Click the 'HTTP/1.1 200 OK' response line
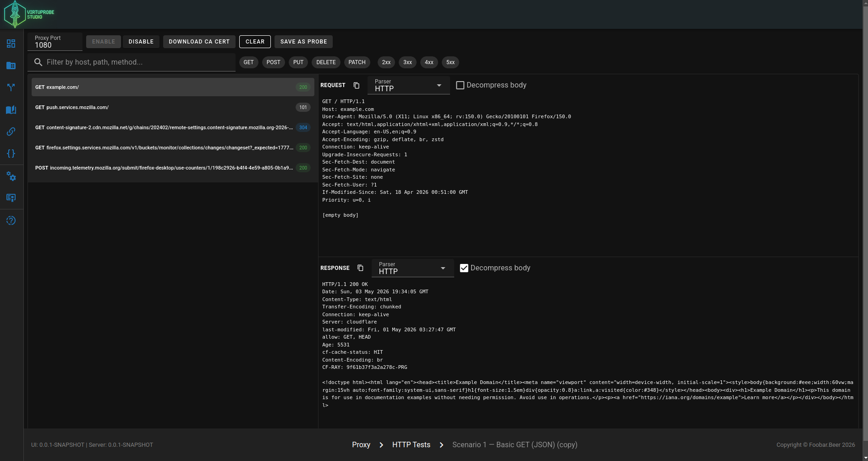The image size is (868, 461). tap(345, 285)
